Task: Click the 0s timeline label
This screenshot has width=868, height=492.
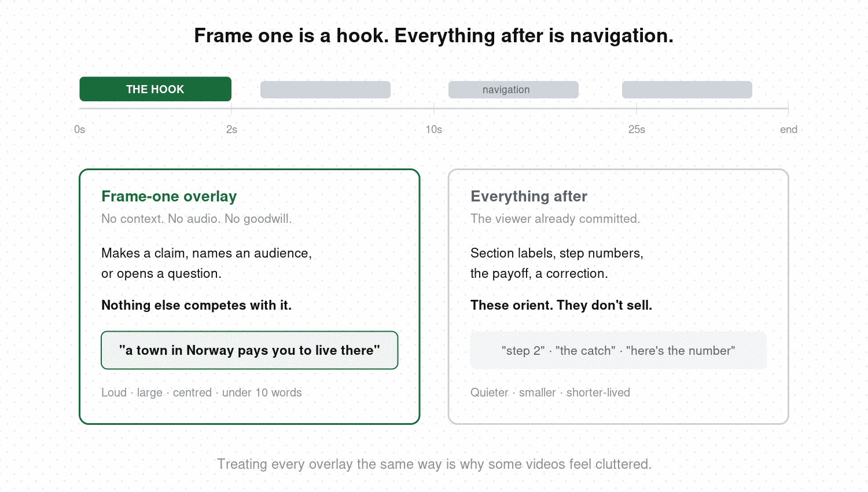Action: [79, 130]
